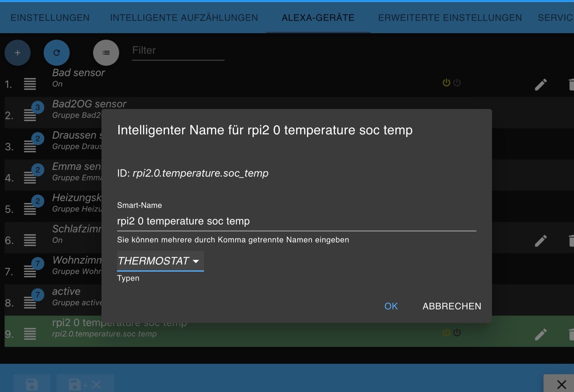Click the Smart-Name text field
Viewport: 574px width, 392px height.
(297, 221)
